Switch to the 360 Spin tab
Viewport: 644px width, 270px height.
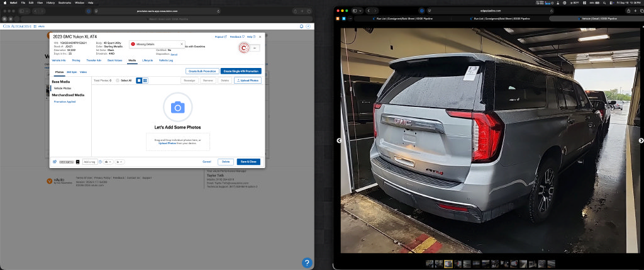click(x=72, y=72)
